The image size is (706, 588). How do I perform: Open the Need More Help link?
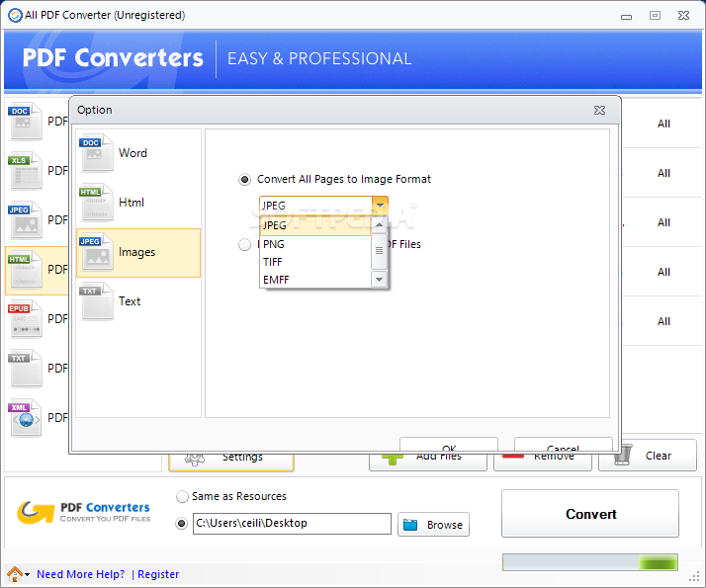click(x=81, y=574)
